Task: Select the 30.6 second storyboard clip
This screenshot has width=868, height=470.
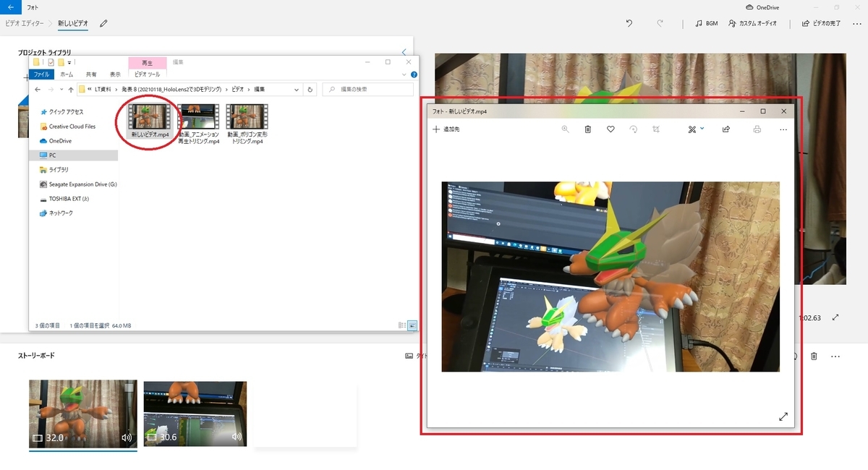Action: [x=195, y=414]
